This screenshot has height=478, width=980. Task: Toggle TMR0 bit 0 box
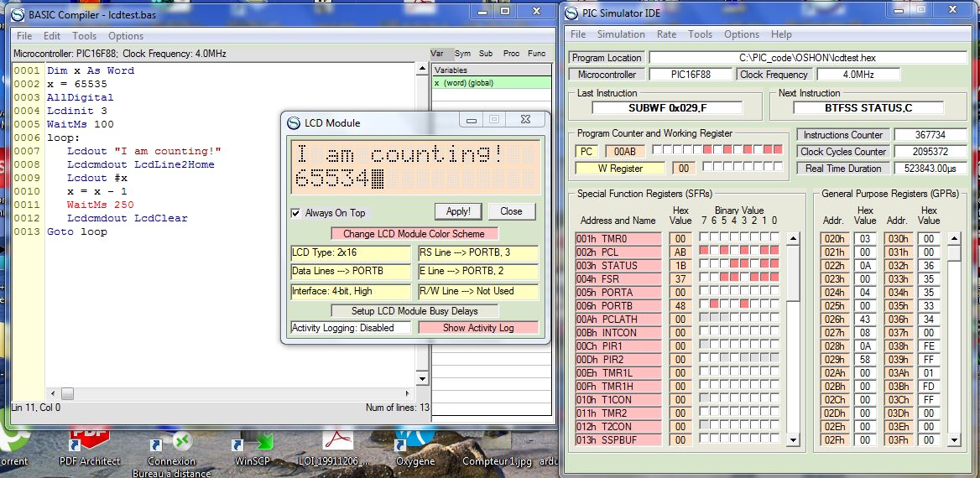point(775,236)
